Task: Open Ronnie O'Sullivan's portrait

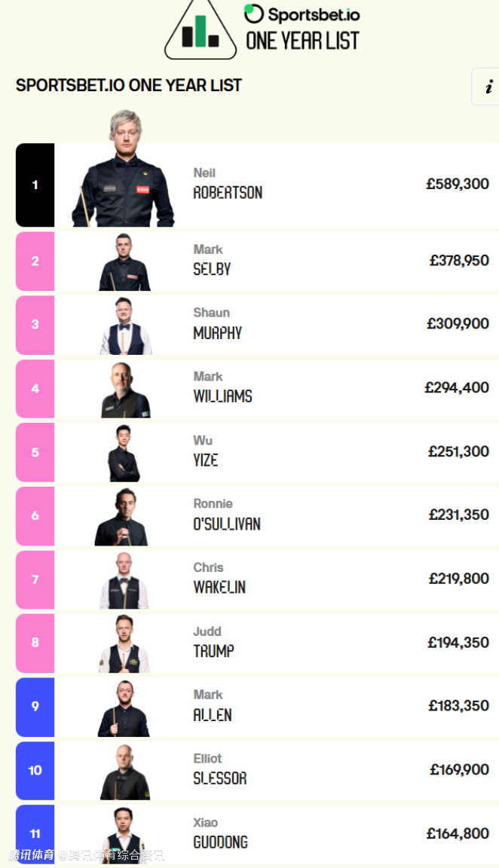Action: point(122,517)
